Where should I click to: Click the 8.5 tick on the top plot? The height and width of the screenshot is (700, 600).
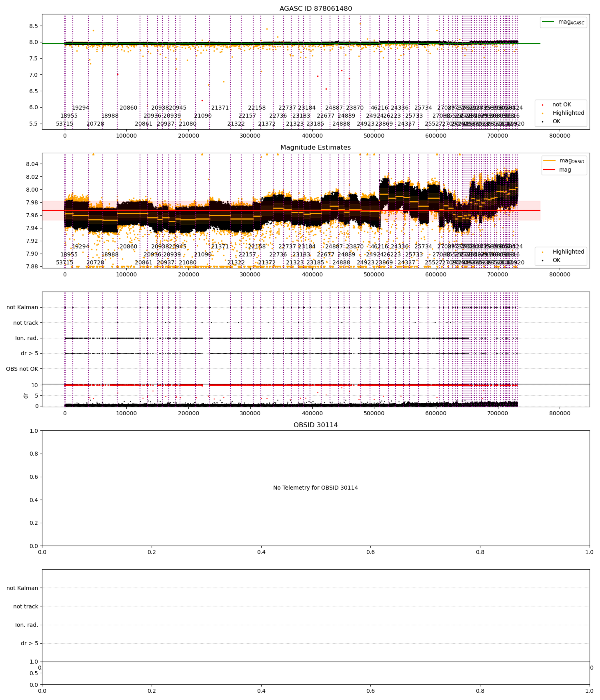coord(34,26)
